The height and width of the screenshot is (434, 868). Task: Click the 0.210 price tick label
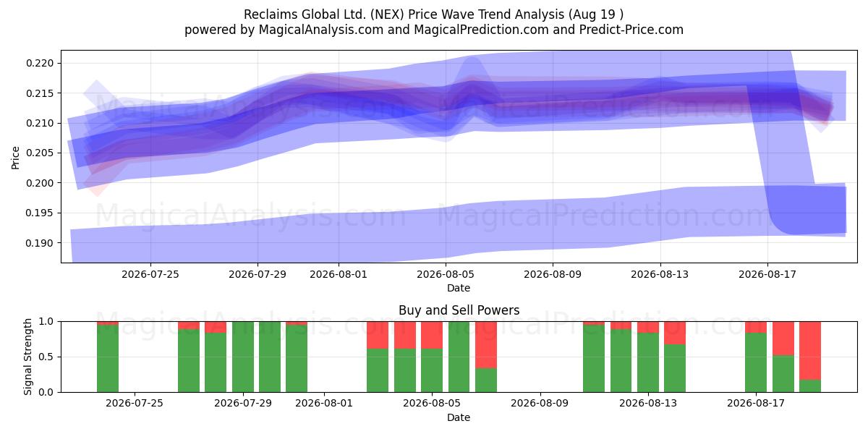[41, 123]
